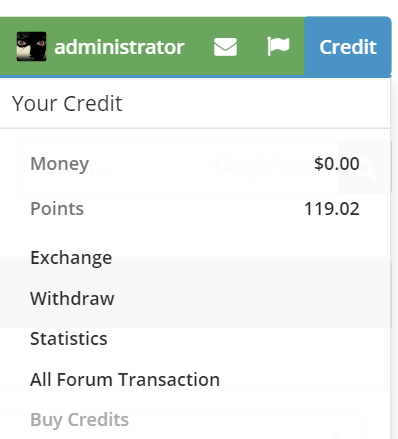Select the Money label
This screenshot has width=398, height=439.
coord(60,164)
